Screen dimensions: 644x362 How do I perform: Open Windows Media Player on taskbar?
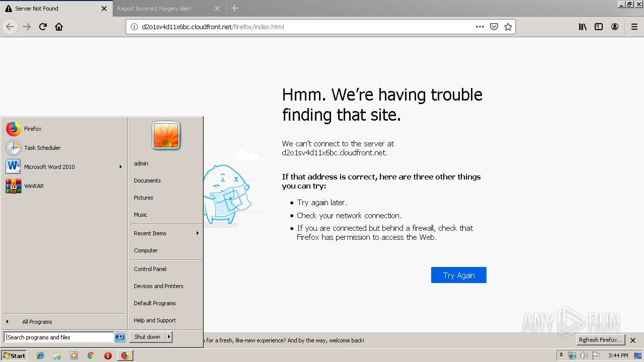pyautogui.click(x=74, y=355)
